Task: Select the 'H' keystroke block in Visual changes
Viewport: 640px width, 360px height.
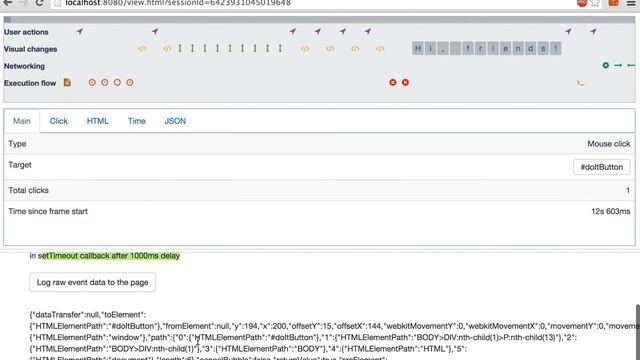Action: 418,49
